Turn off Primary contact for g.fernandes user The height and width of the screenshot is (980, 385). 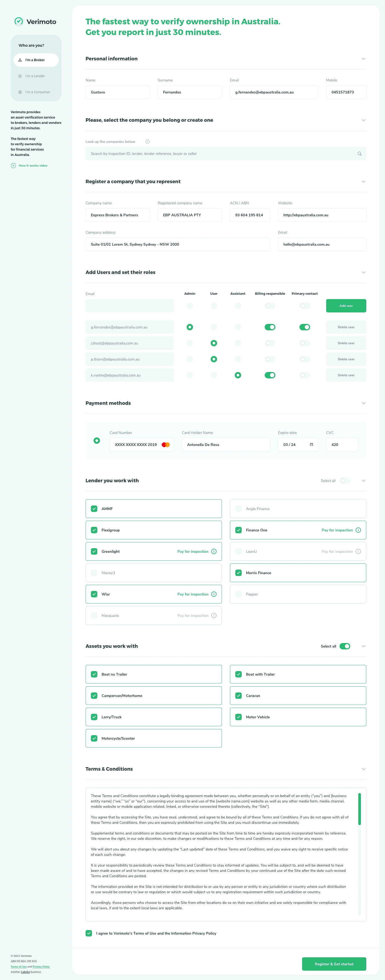point(305,327)
